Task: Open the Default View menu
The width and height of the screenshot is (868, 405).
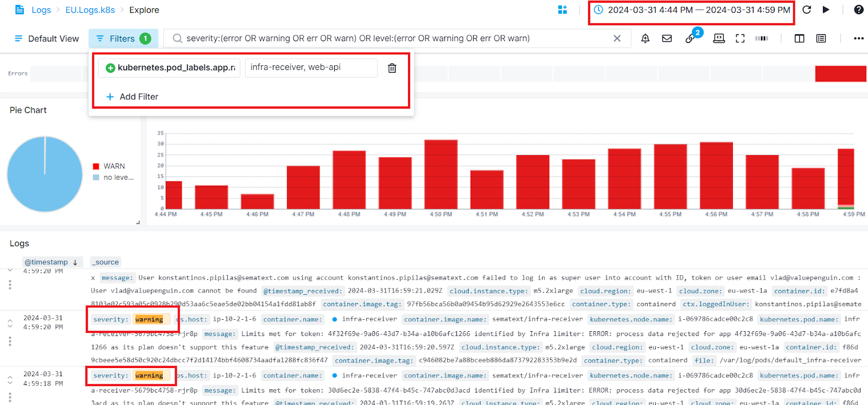Action: tap(47, 39)
